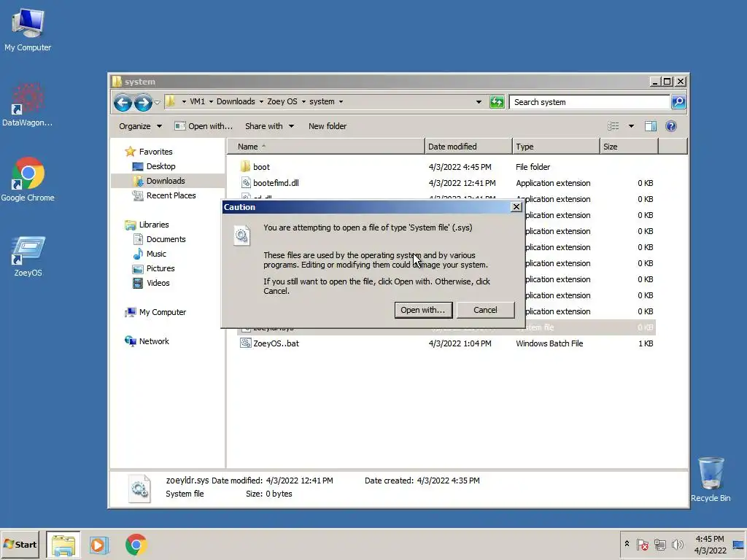This screenshot has width=747, height=560.
Task: Click New folder in toolbar
Action: (328, 126)
